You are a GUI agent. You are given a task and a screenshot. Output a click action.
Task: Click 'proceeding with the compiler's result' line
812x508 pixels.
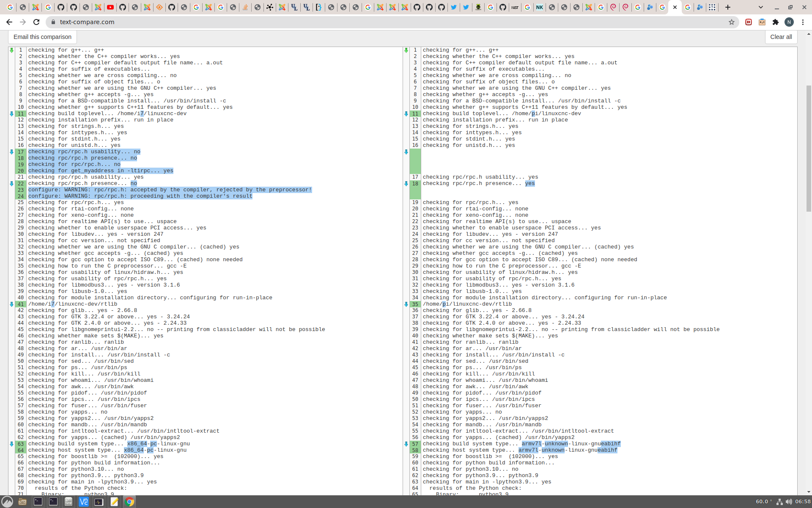click(140, 196)
